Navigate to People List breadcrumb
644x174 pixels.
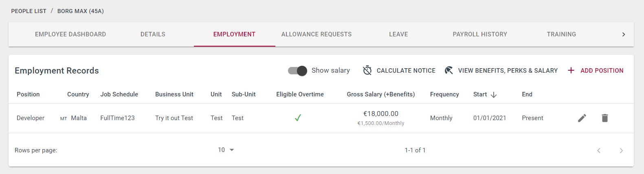(x=29, y=11)
